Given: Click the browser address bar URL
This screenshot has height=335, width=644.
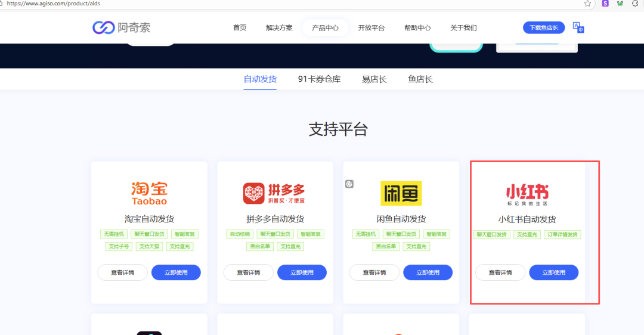Looking at the screenshot, I should tap(54, 4).
